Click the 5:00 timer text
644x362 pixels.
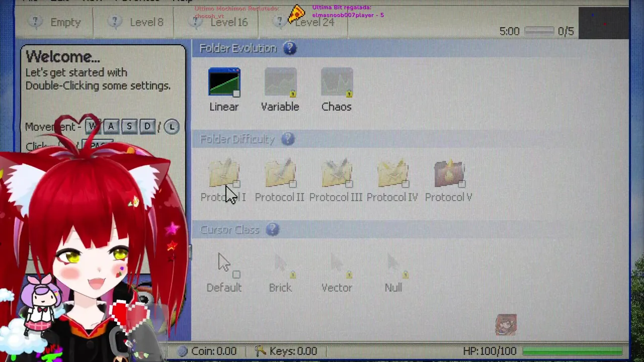point(509,31)
